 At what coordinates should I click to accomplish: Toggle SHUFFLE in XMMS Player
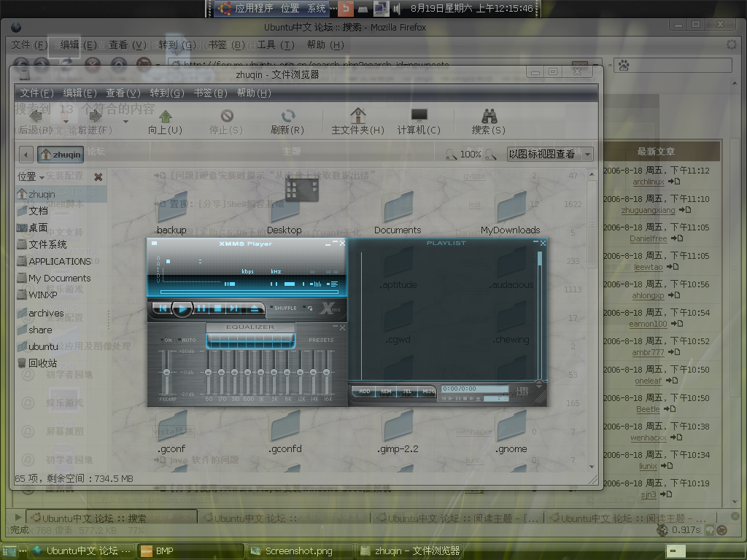click(x=284, y=308)
